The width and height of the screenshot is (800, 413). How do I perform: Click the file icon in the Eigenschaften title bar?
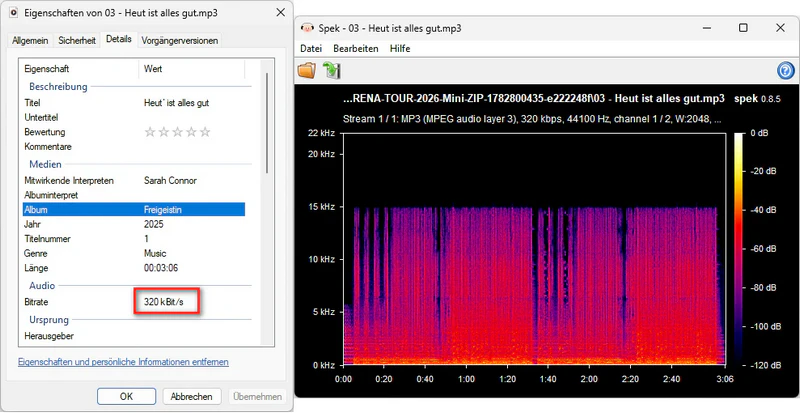[14, 13]
